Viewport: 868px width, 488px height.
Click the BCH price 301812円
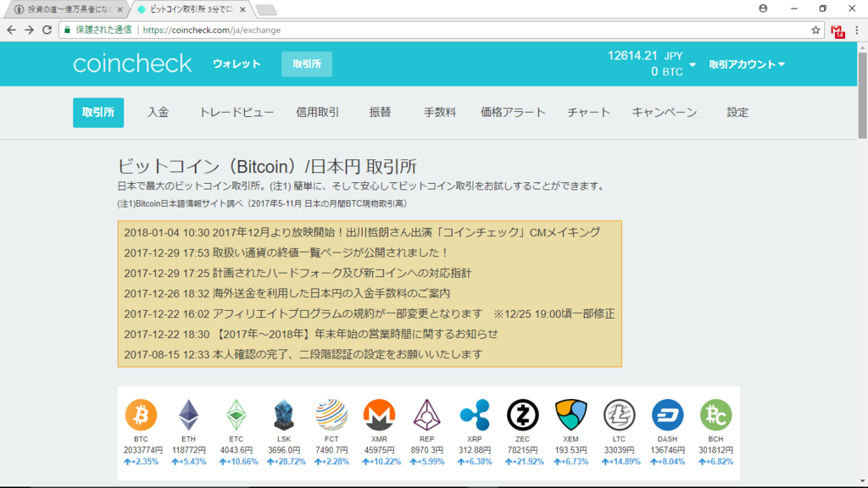715,451
